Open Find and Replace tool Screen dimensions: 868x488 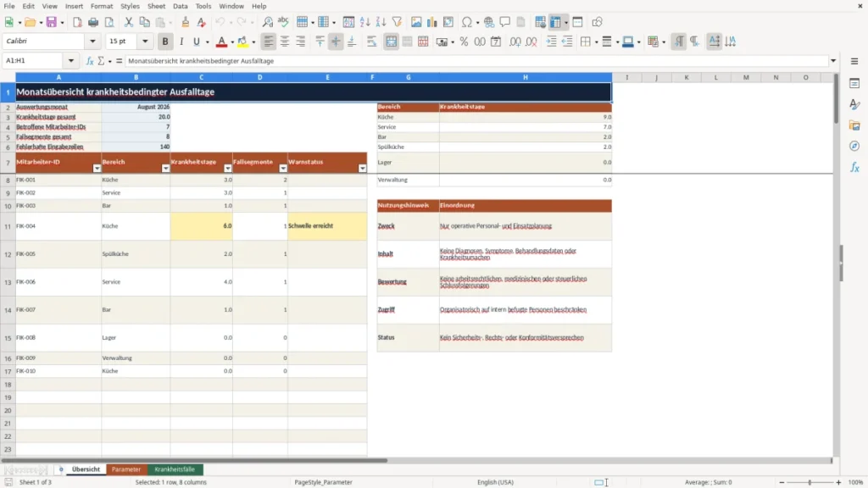pyautogui.click(x=267, y=22)
